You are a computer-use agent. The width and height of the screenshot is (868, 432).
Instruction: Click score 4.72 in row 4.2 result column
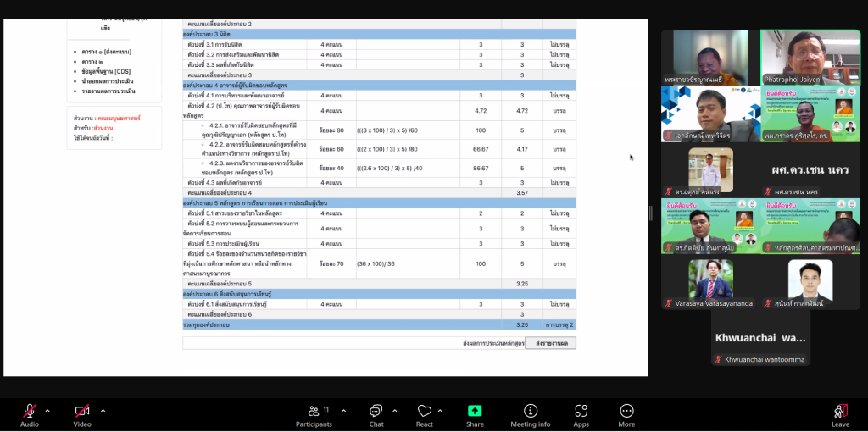481,111
